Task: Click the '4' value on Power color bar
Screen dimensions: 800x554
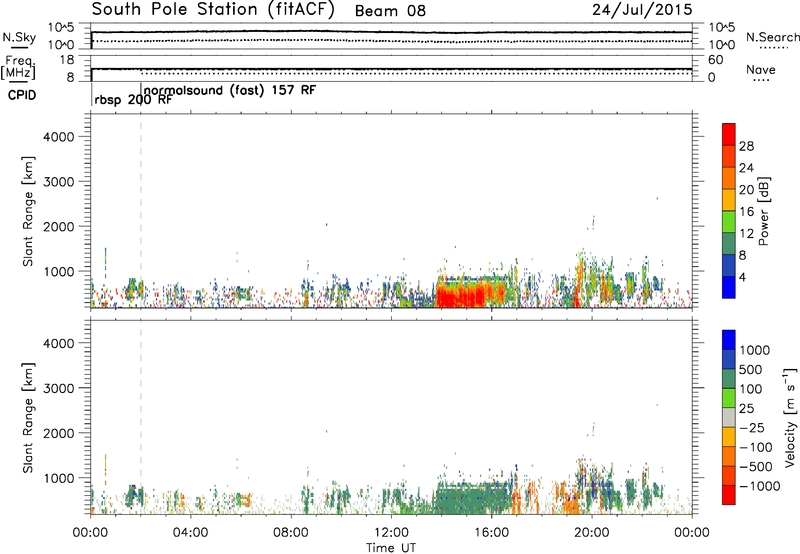Action: coord(743,278)
